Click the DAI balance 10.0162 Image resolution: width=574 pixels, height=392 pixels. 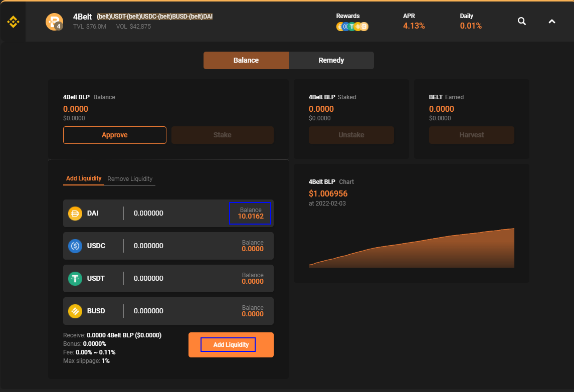[251, 217]
